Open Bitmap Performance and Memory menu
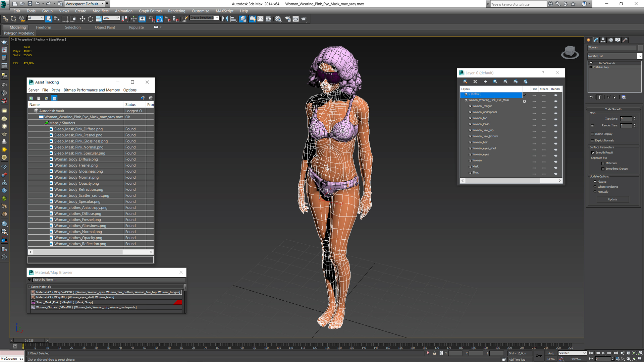The height and width of the screenshot is (362, 644). 92,90
